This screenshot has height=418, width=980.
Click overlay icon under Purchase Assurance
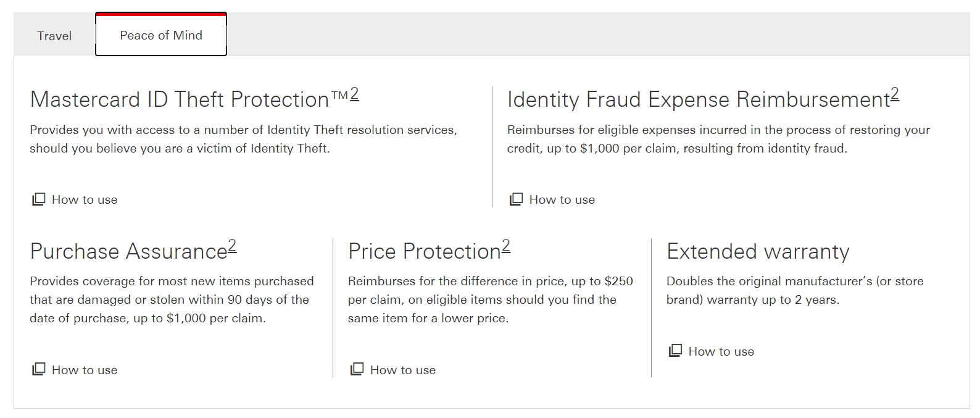(39, 370)
